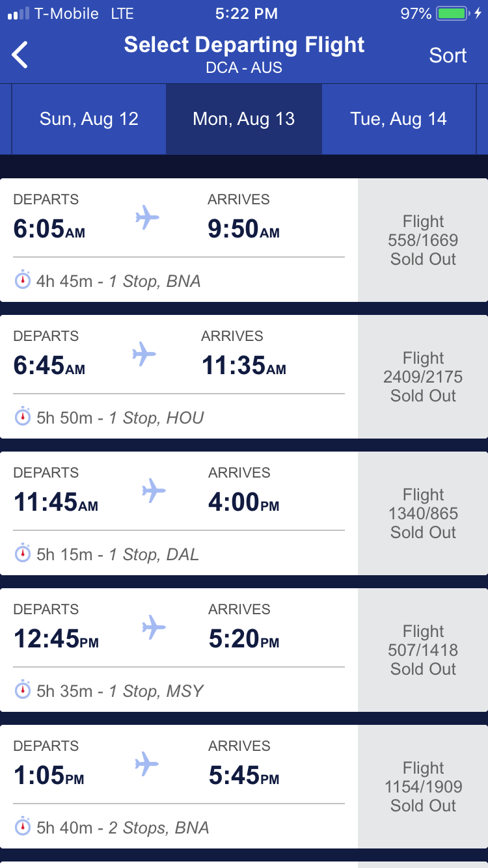The height and width of the screenshot is (868, 488).
Task: Tap stopwatch icon beside 5h 50m duration
Action: (x=23, y=417)
